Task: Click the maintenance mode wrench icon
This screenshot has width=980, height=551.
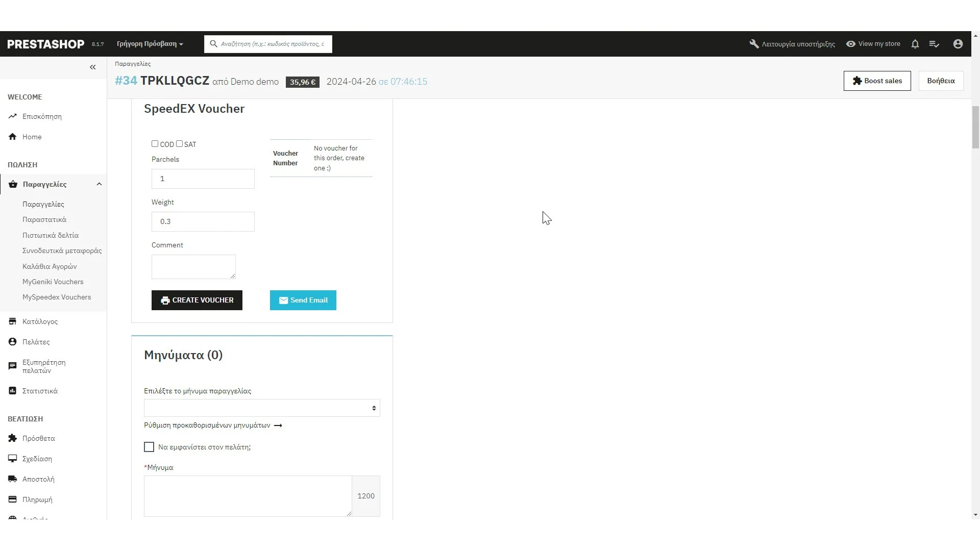Action: (x=754, y=44)
